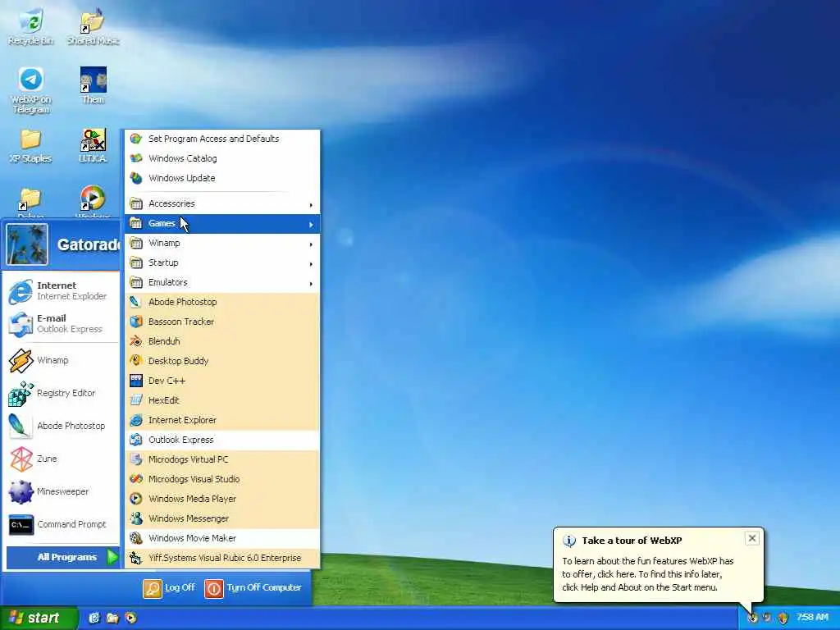The height and width of the screenshot is (630, 840).
Task: Open Windows Movie Maker entry
Action: pyautogui.click(x=222, y=538)
